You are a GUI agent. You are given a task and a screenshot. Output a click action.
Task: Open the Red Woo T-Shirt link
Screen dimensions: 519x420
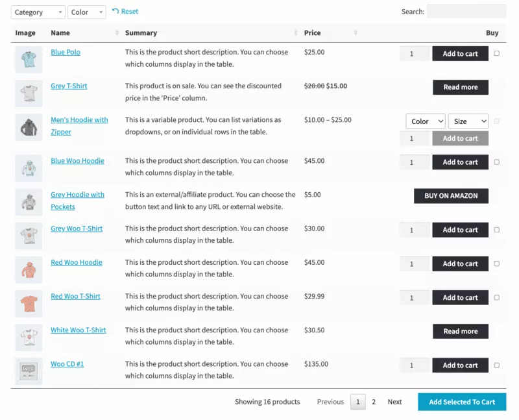pos(75,296)
